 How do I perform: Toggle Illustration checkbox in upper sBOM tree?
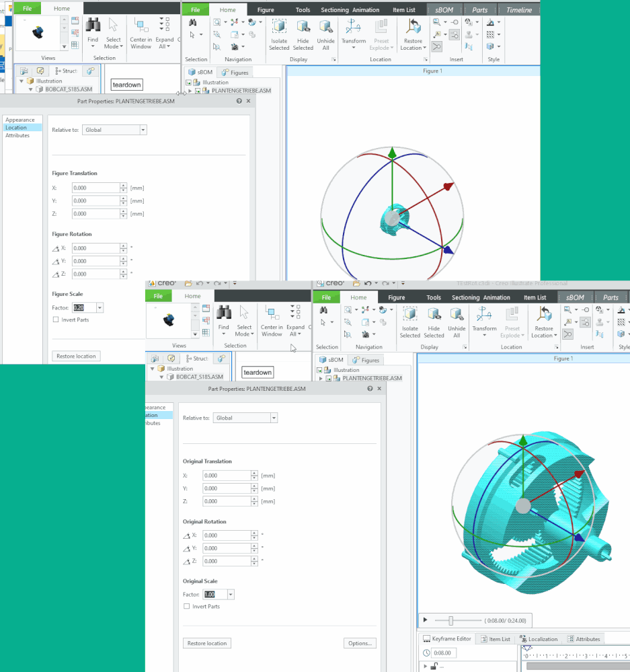188,83
